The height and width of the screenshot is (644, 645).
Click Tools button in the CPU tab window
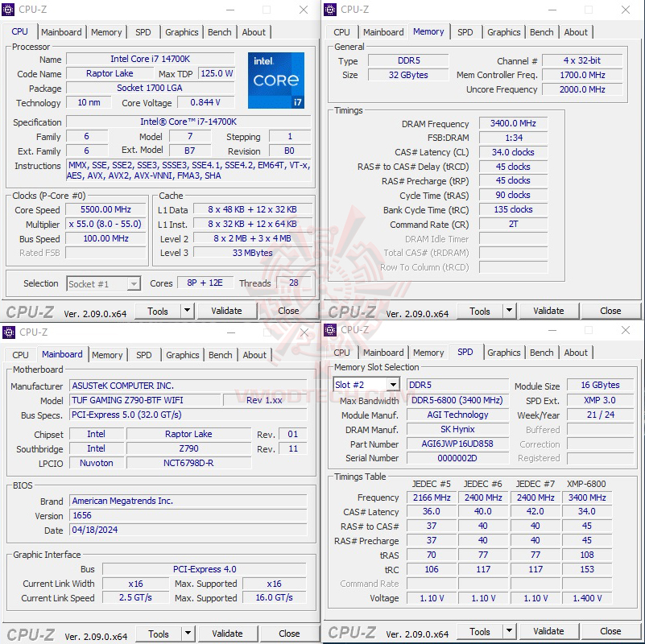tap(158, 311)
